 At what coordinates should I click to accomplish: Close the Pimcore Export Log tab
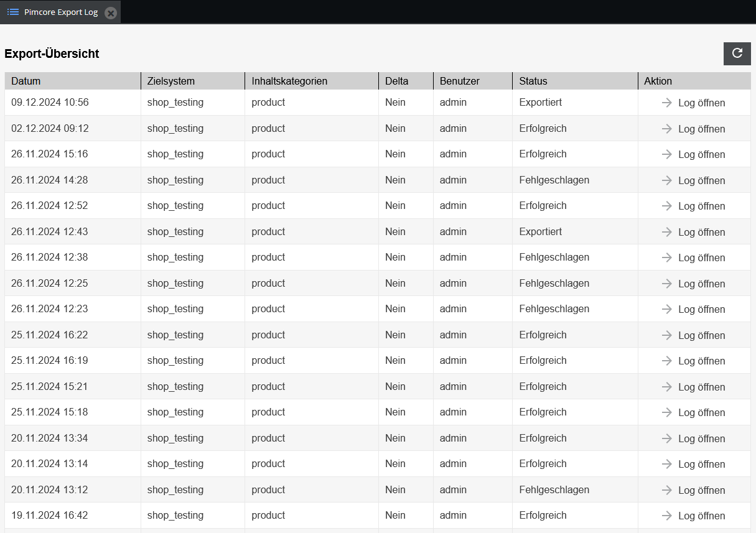click(110, 12)
